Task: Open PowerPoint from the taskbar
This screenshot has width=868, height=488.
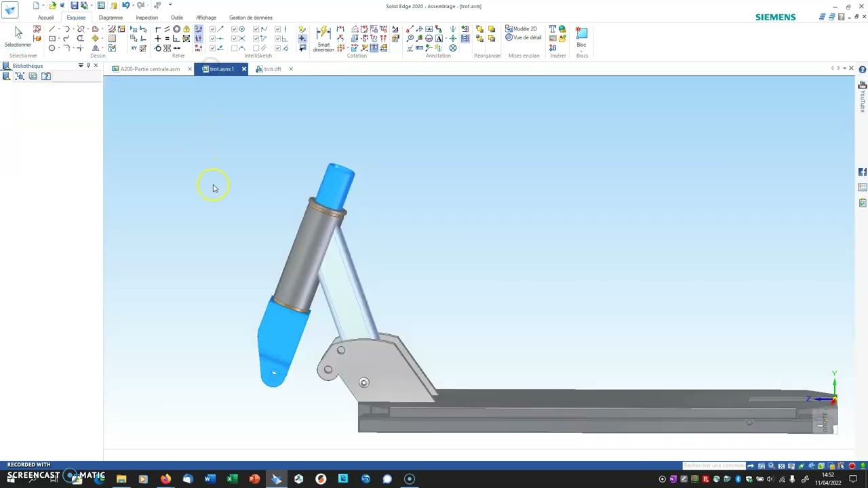Action: tap(254, 479)
